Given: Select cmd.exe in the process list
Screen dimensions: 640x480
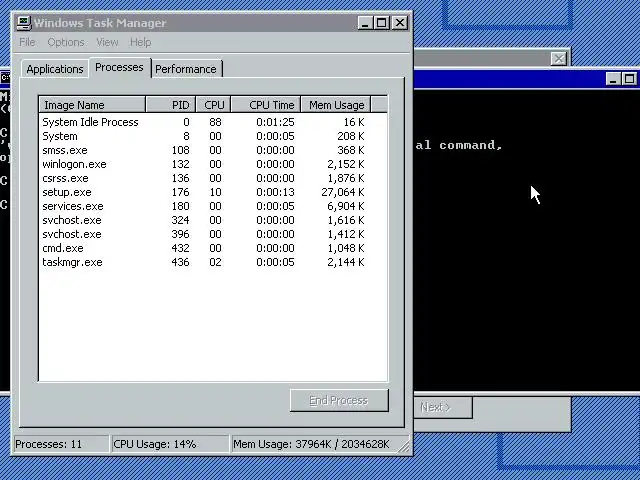Looking at the screenshot, I should coord(63,248).
